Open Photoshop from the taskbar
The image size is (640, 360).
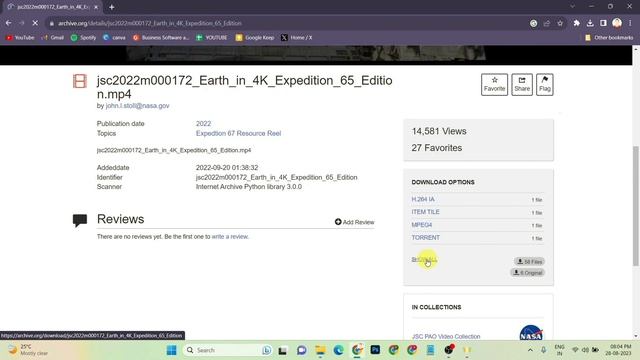375,350
